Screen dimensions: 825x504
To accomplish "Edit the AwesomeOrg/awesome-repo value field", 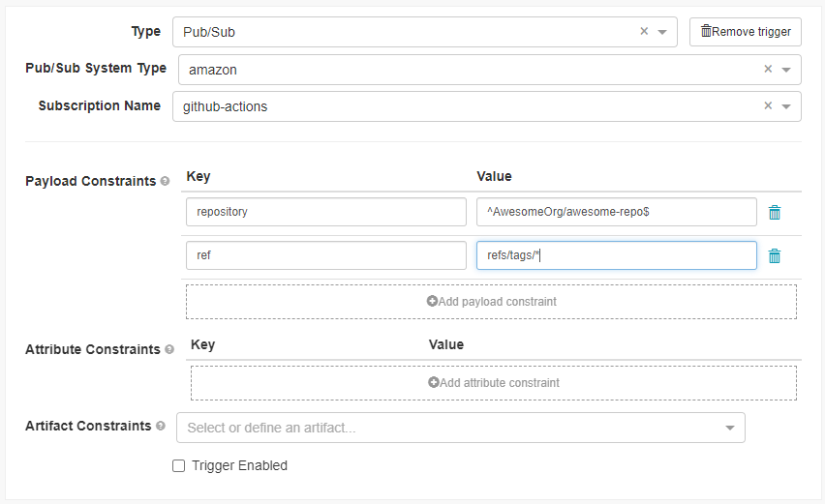I will click(616, 212).
